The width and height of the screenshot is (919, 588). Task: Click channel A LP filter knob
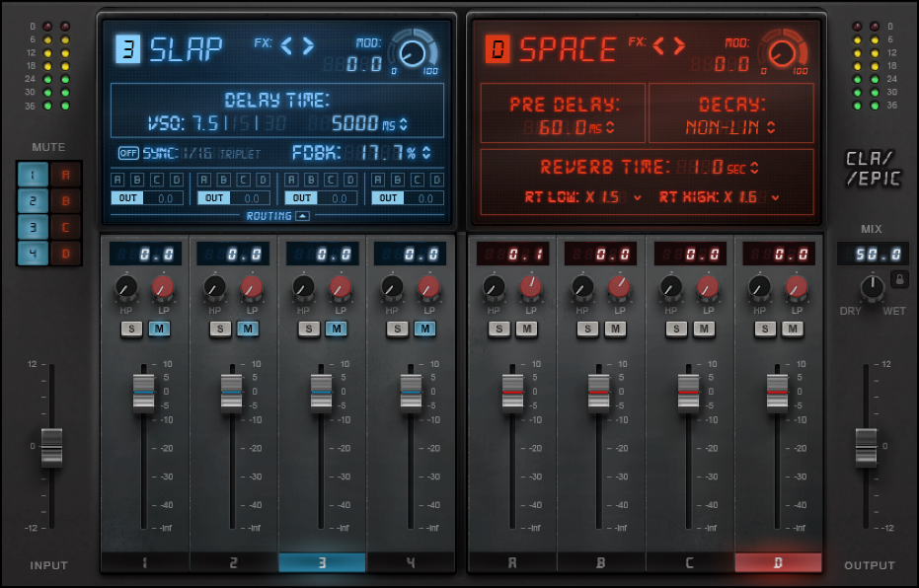tap(531, 287)
